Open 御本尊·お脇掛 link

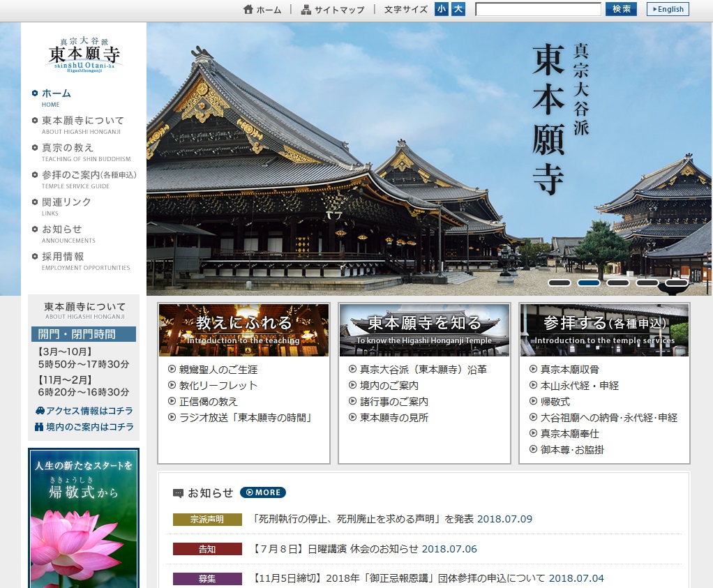point(572,450)
